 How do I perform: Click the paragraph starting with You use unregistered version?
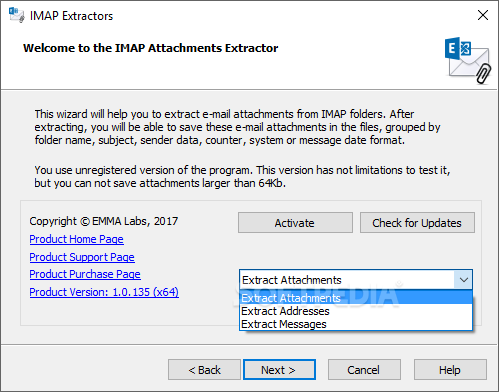[242, 176]
